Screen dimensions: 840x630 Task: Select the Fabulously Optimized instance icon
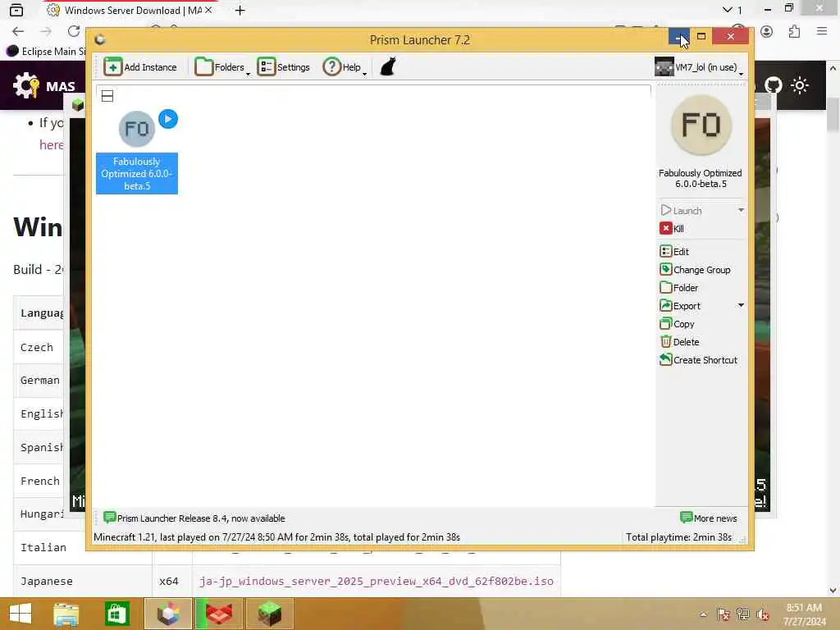[137, 129]
